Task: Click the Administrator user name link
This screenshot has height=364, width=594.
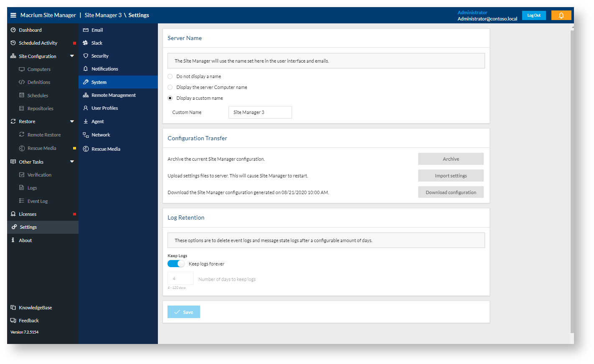Action: pyautogui.click(x=472, y=13)
